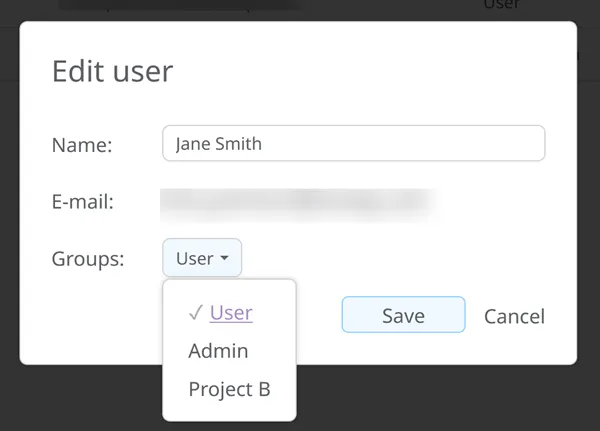This screenshot has width=600, height=431.
Task: Click the User text behind the dialog
Action: (501, 5)
